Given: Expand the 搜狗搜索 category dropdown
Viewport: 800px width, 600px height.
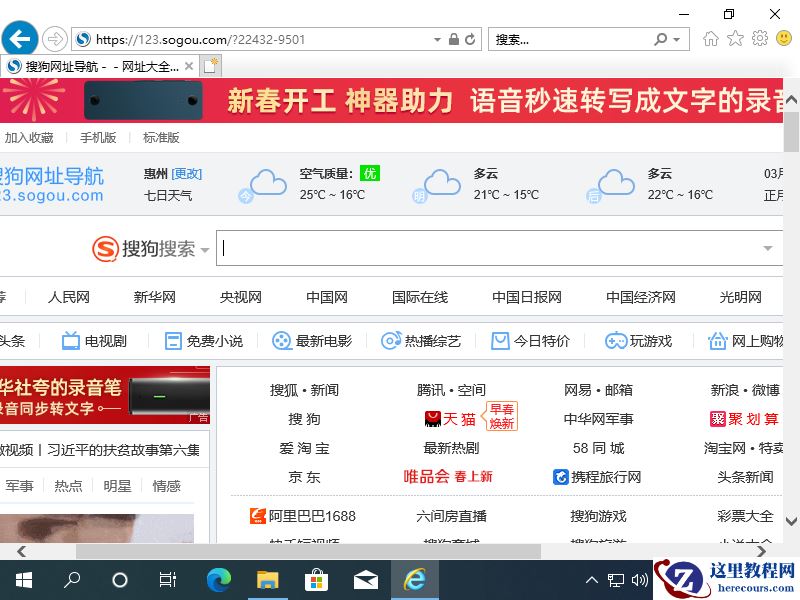Looking at the screenshot, I should point(205,251).
